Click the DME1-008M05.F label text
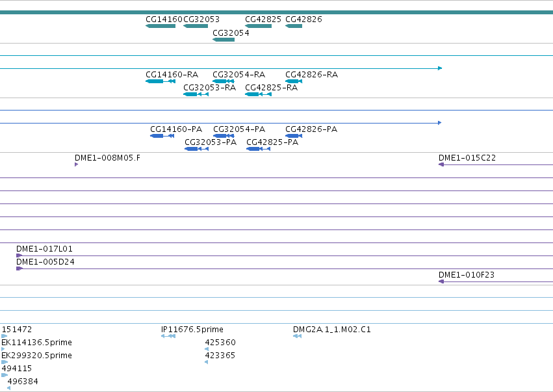This screenshot has height=392, width=553. [107, 158]
